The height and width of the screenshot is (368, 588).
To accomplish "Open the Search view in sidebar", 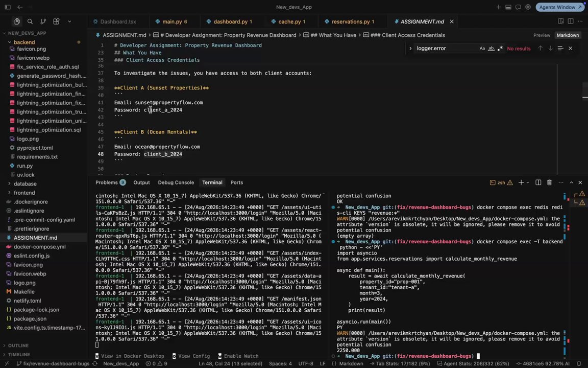I will click(x=30, y=21).
